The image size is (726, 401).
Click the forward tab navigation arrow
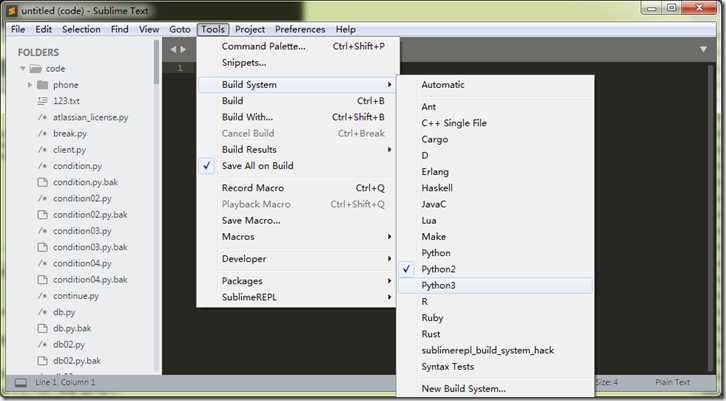pos(183,50)
